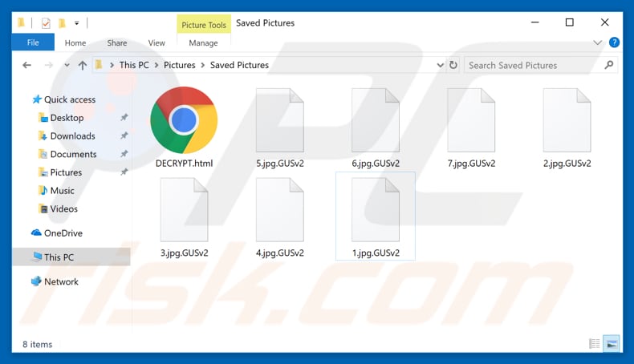This screenshot has width=634, height=364.
Task: Expand the Pictures breadcrumb arrow
Action: point(202,65)
